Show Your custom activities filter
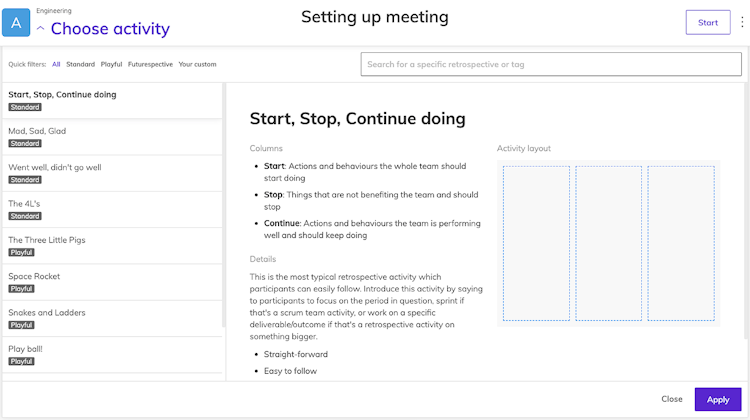Screen dimensions: 750x420 tap(197, 65)
